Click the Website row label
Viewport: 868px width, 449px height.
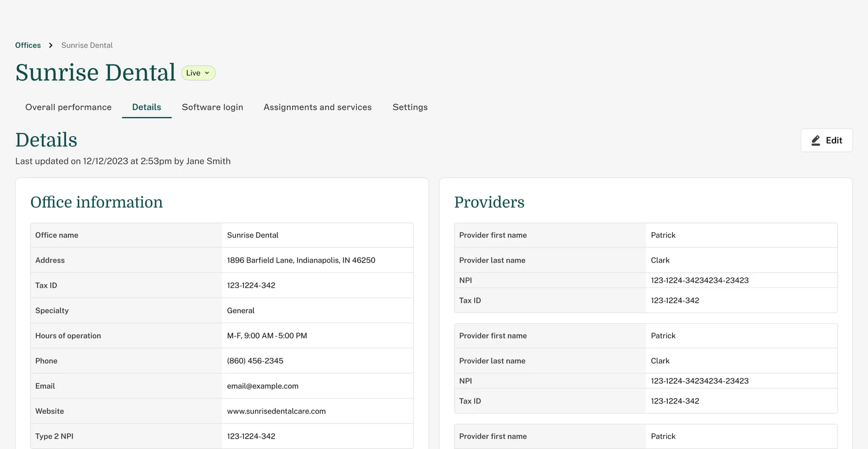tap(49, 411)
